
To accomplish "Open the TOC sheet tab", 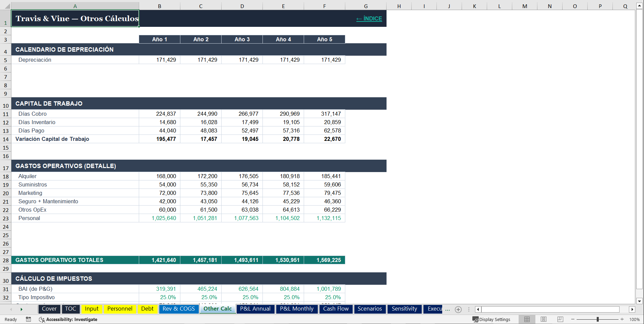I will click(x=70, y=309).
